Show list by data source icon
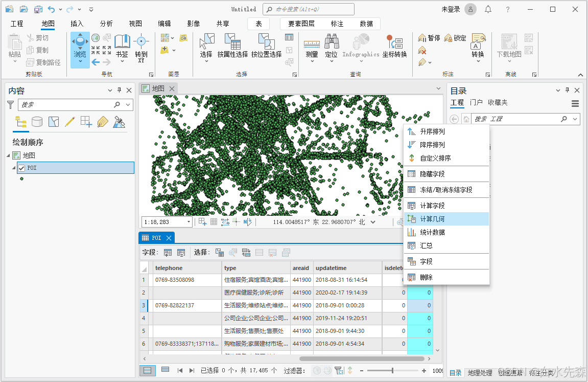 click(37, 122)
